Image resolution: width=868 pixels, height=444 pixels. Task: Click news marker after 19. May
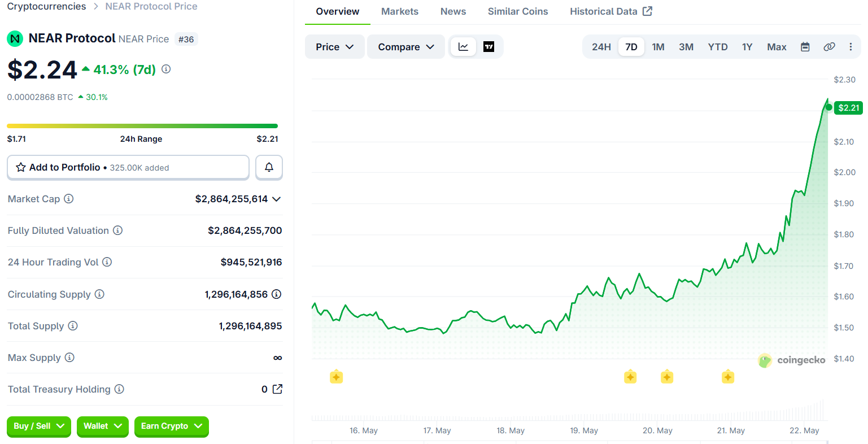(630, 377)
